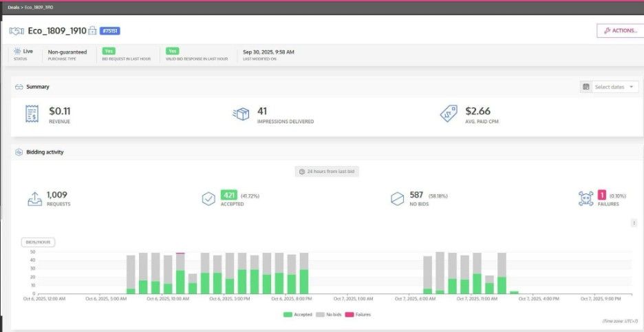This screenshot has width=644, height=332.
Task: Click the green 421 accepted badge
Action: [x=228, y=195]
